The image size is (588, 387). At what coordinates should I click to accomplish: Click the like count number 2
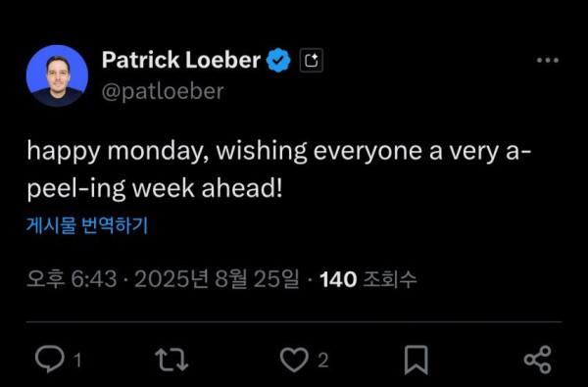[x=323, y=361]
